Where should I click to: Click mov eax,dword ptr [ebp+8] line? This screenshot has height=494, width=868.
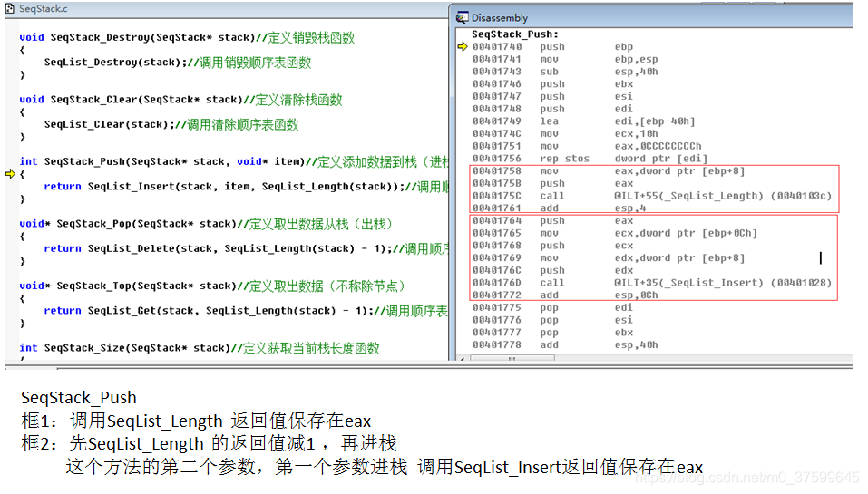click(609, 171)
